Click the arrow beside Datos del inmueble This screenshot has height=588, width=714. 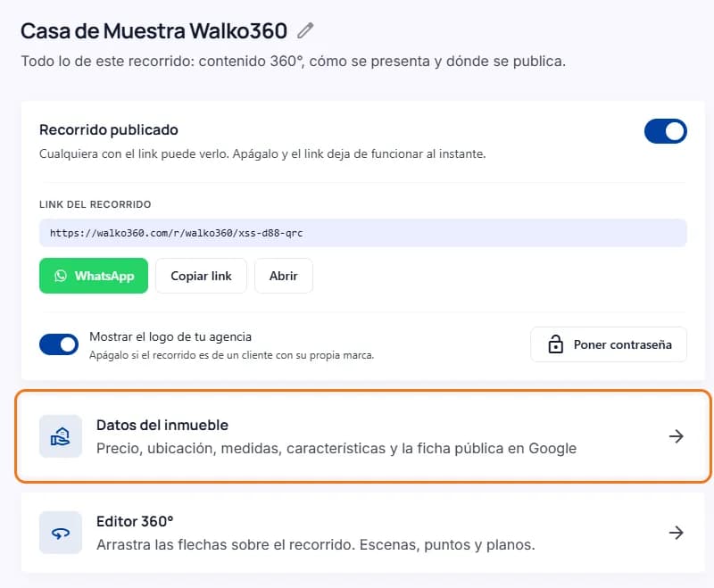coord(677,436)
